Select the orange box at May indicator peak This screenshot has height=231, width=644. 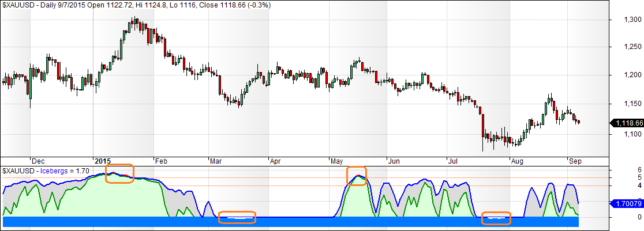pos(357,175)
